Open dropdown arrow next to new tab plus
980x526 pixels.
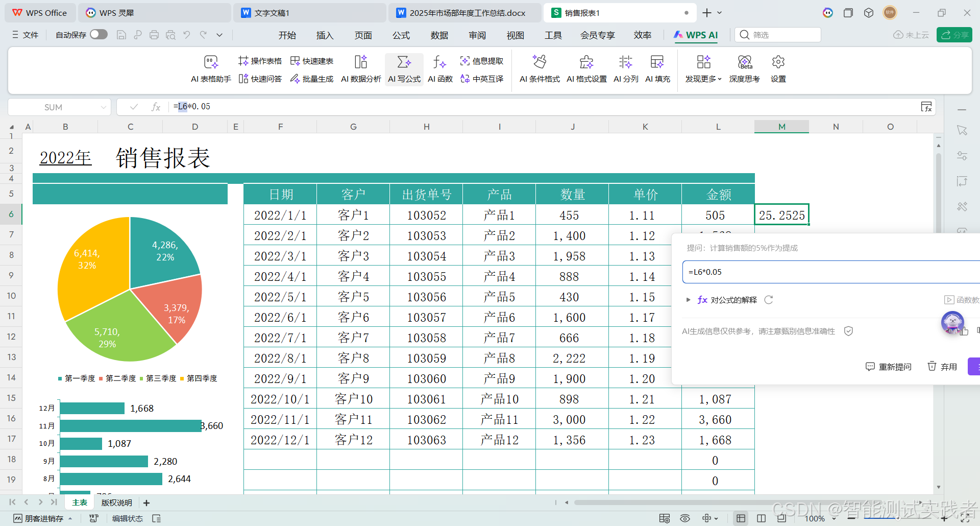point(720,13)
